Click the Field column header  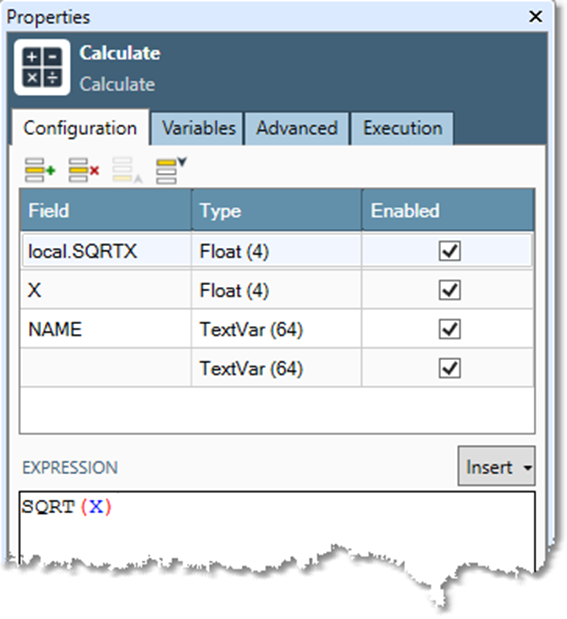(x=106, y=210)
